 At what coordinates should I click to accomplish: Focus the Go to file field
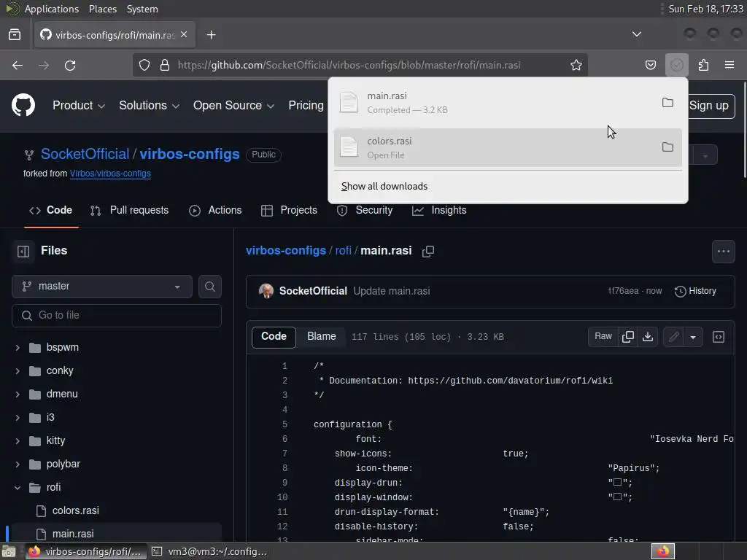117,315
